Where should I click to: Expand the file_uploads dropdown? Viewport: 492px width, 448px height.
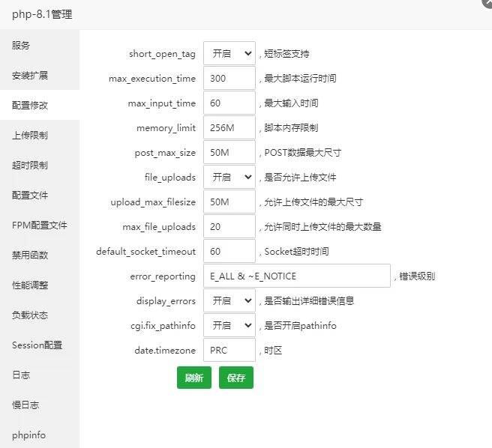coord(229,177)
